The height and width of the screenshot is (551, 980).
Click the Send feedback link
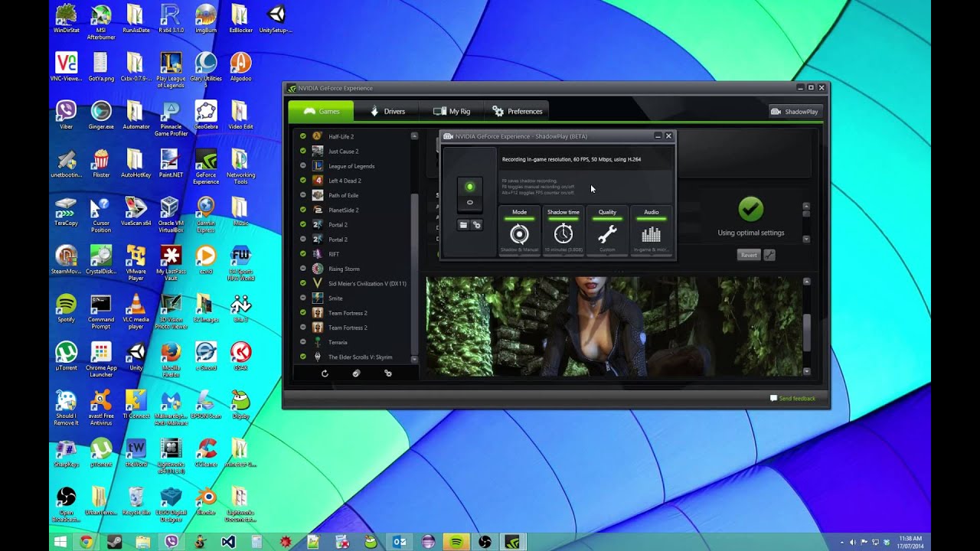coord(792,399)
